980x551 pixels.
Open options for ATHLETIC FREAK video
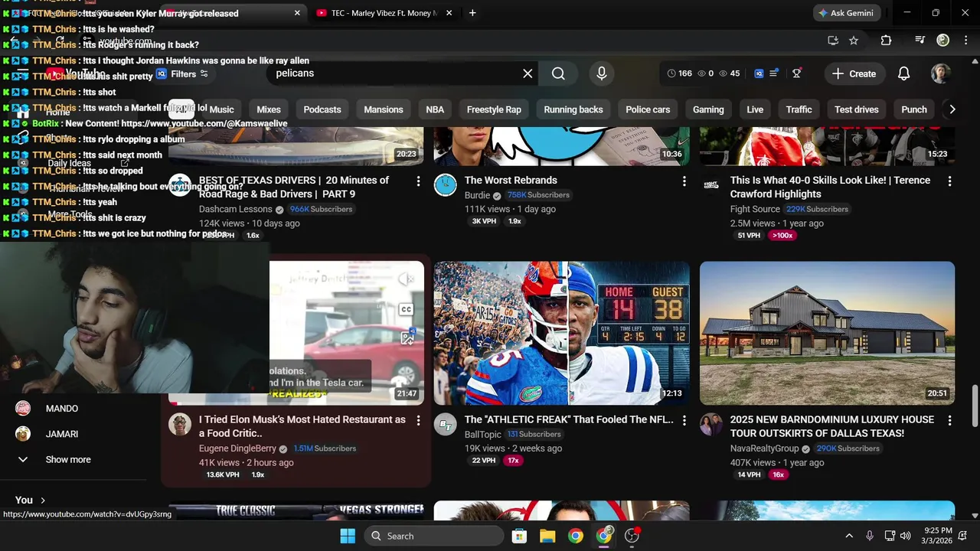684,421
